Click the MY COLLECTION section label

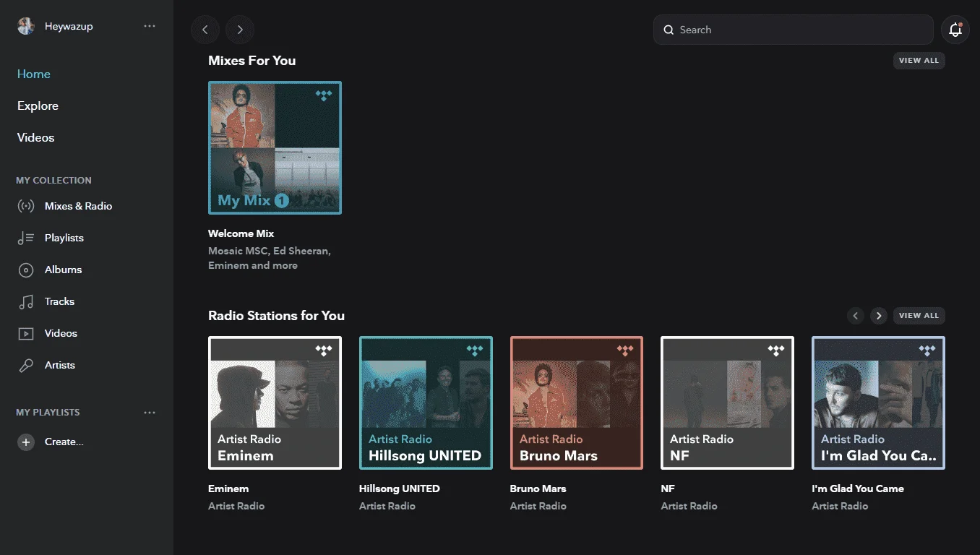(54, 181)
